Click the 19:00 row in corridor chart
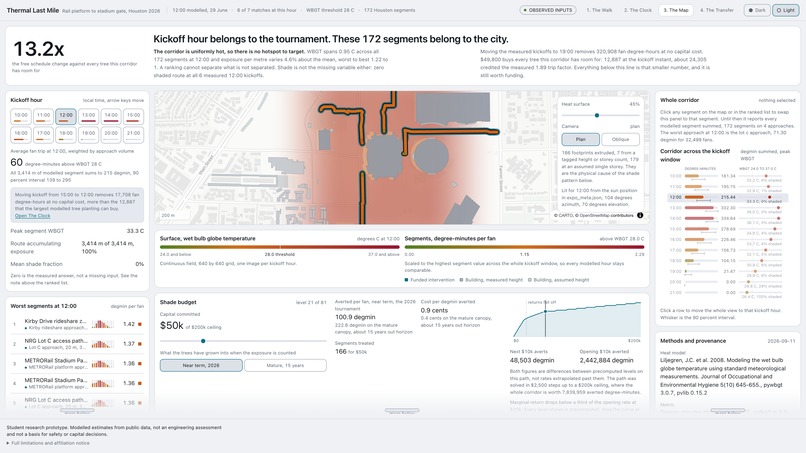Image resolution: width=806 pixels, height=453 pixels. (727, 271)
